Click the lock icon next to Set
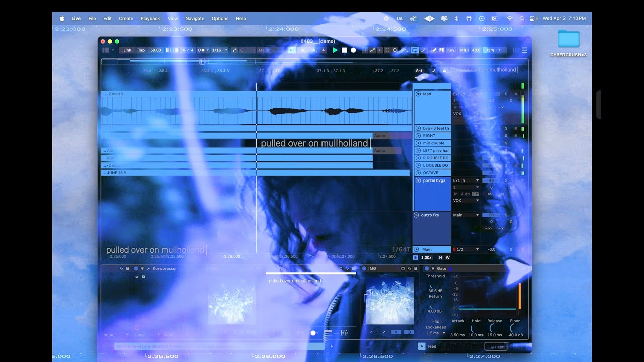 click(x=444, y=71)
